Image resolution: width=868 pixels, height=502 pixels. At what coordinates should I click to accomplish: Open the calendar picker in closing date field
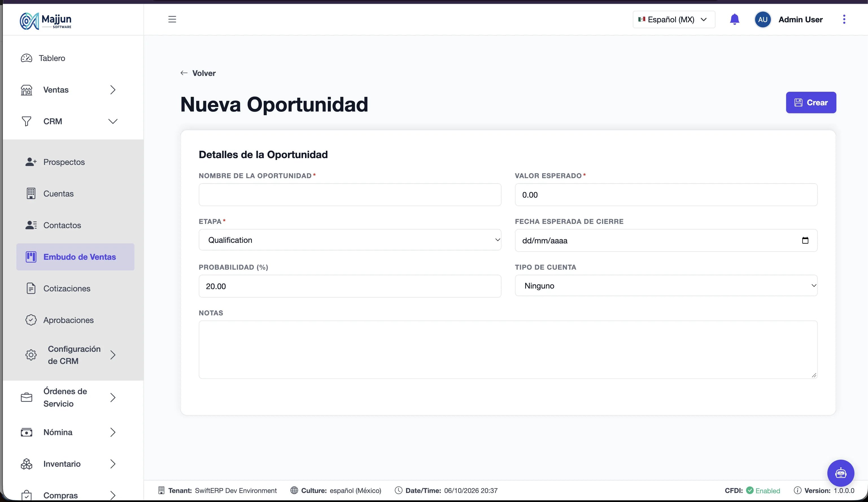click(805, 240)
